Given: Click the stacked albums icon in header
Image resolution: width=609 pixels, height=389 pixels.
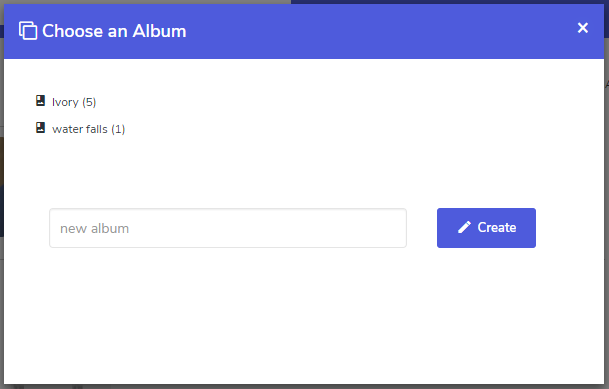Looking at the screenshot, I should point(28,31).
